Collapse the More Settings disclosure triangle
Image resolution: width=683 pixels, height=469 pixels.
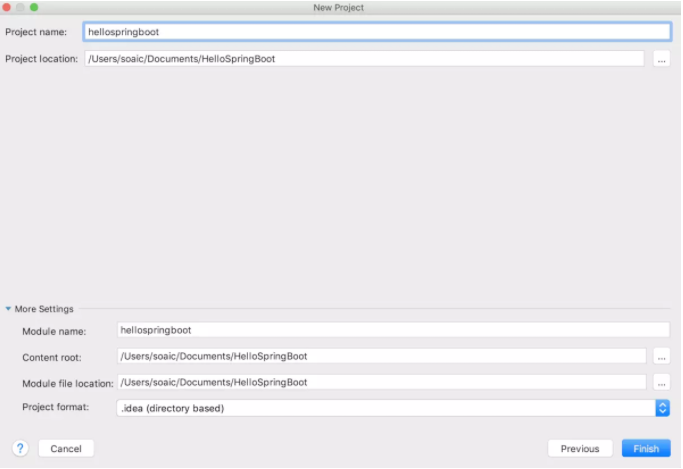click(8, 309)
